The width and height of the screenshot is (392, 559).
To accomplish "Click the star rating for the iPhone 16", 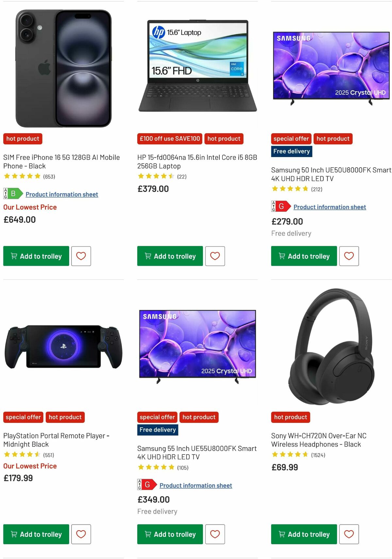I will tap(22, 176).
